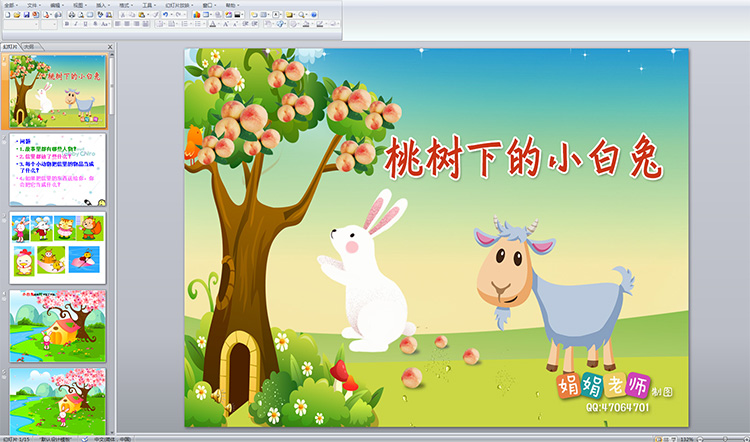Expand the Undo history arrow
The width and height of the screenshot is (750, 442).
(172, 15)
